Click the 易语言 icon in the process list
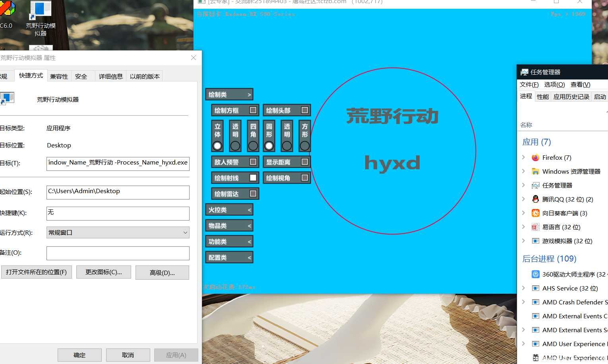Screen dimensions: 608x364 [536, 227]
